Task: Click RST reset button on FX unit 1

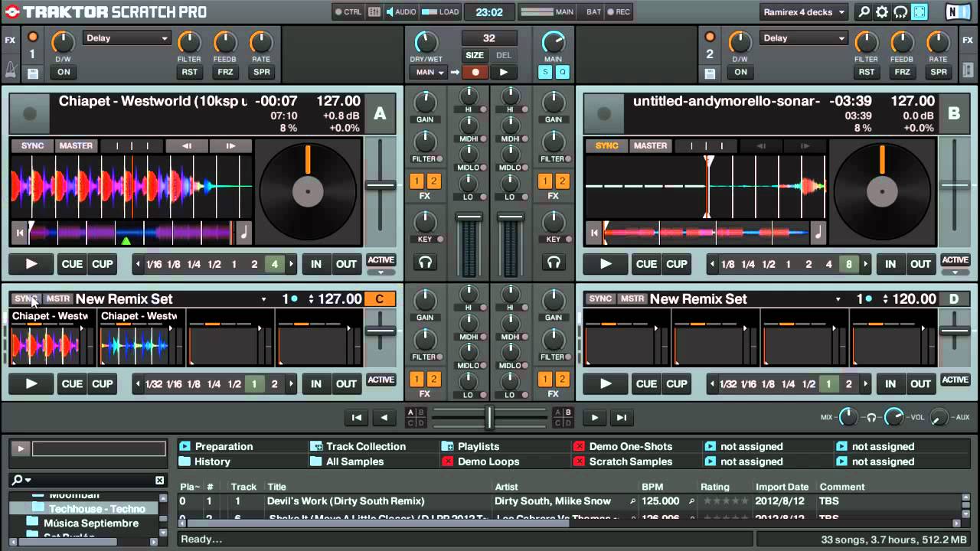Action: 189,72
